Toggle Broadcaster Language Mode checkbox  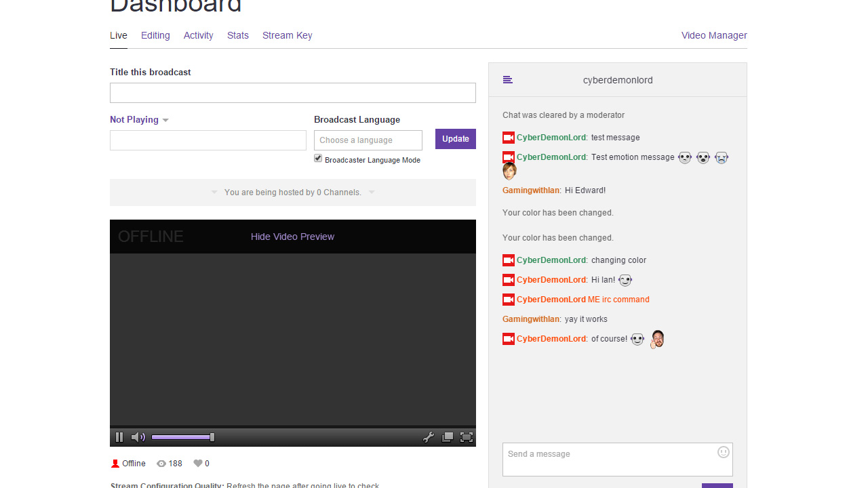point(318,159)
